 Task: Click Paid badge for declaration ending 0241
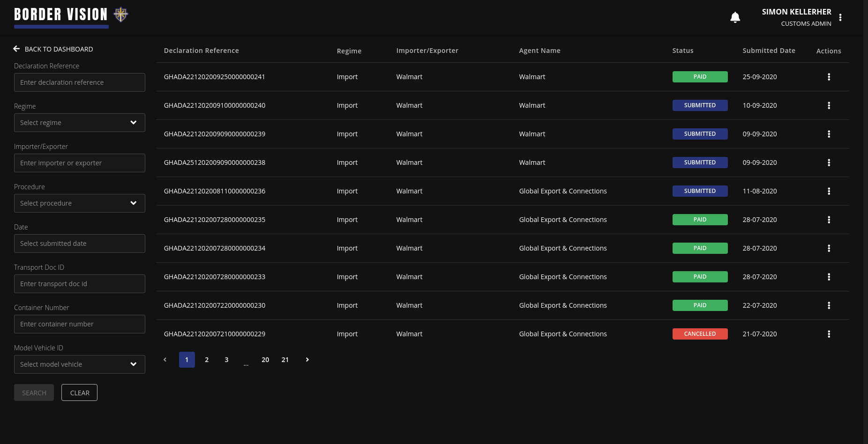coord(700,77)
